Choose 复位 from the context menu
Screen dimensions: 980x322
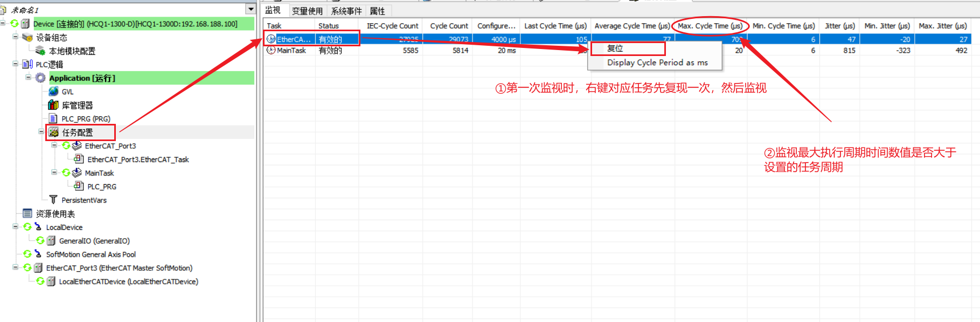tap(615, 48)
